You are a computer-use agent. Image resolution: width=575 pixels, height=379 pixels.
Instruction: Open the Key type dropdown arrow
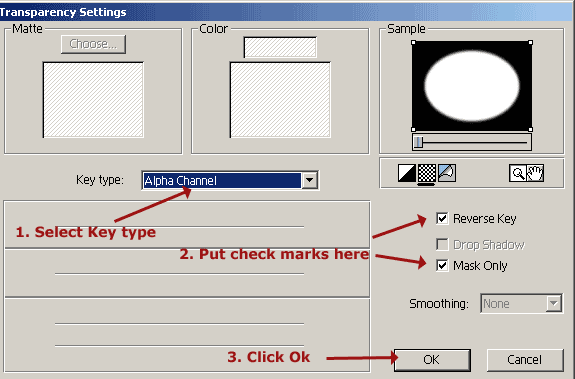pyautogui.click(x=310, y=180)
